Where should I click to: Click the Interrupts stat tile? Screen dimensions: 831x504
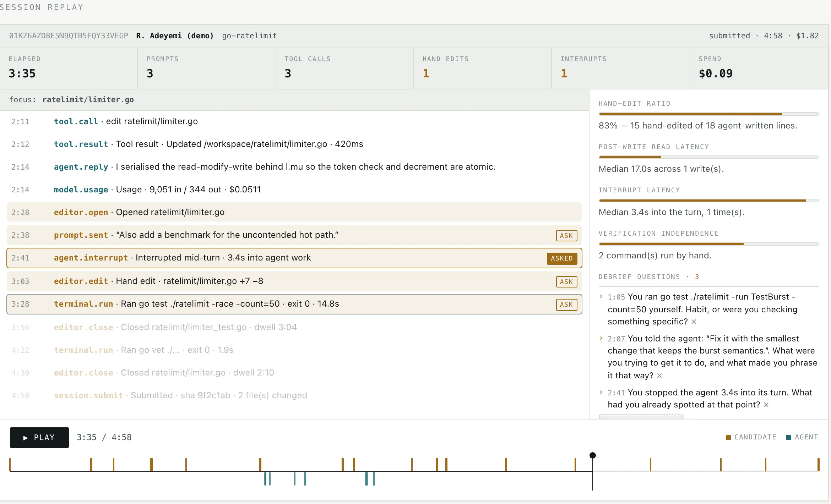[621, 69]
